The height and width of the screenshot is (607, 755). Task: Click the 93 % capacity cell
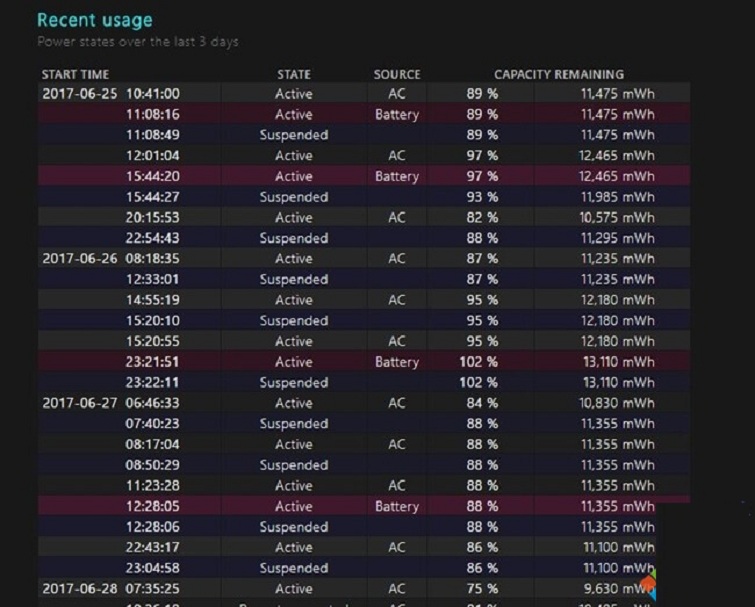[x=482, y=197]
